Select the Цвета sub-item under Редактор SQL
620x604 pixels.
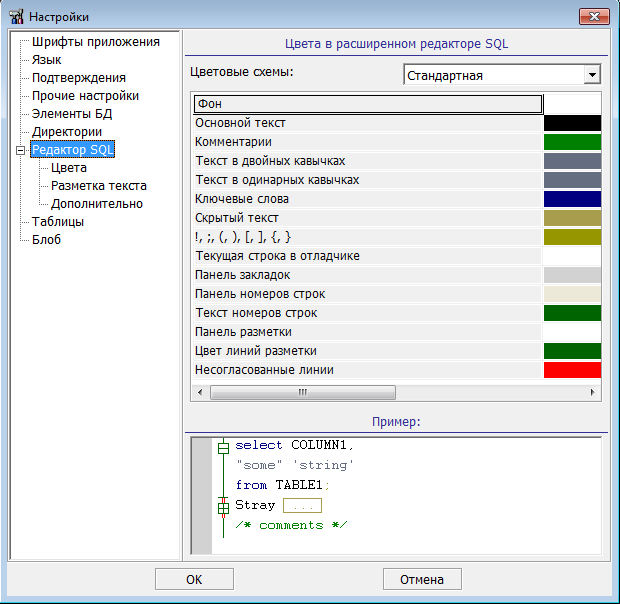click(x=69, y=168)
